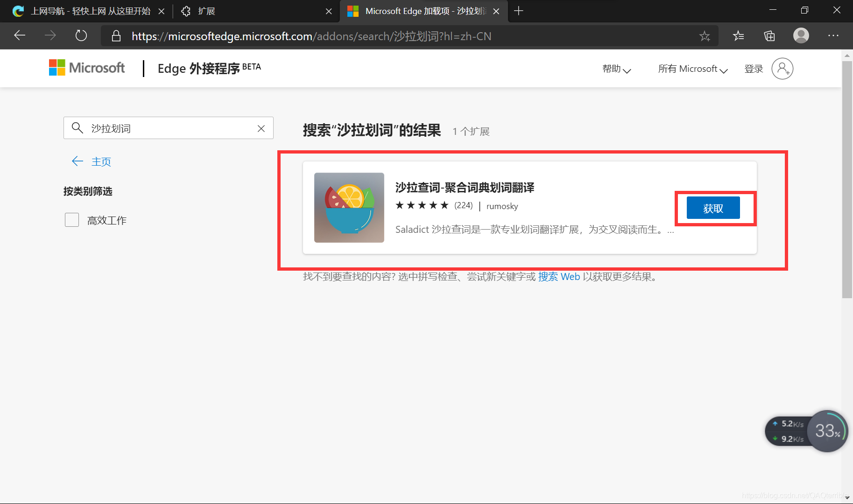Open the browser profile avatar
Image resolution: width=853 pixels, height=504 pixels.
point(801,35)
